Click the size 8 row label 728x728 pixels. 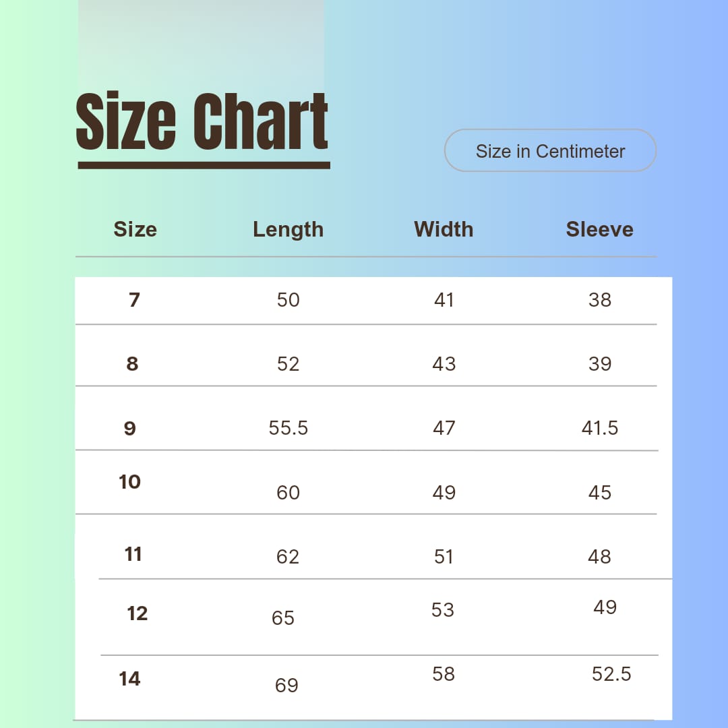coord(132,364)
